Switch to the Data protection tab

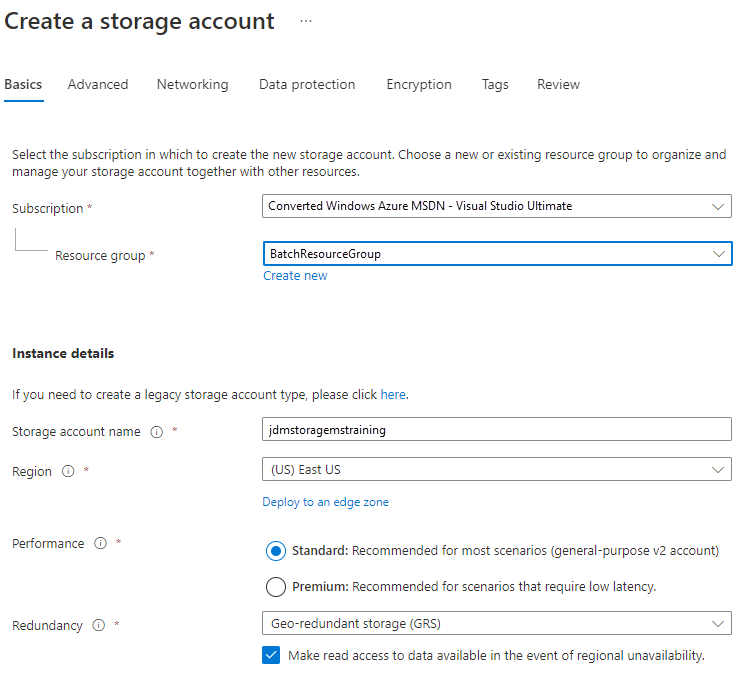click(307, 85)
